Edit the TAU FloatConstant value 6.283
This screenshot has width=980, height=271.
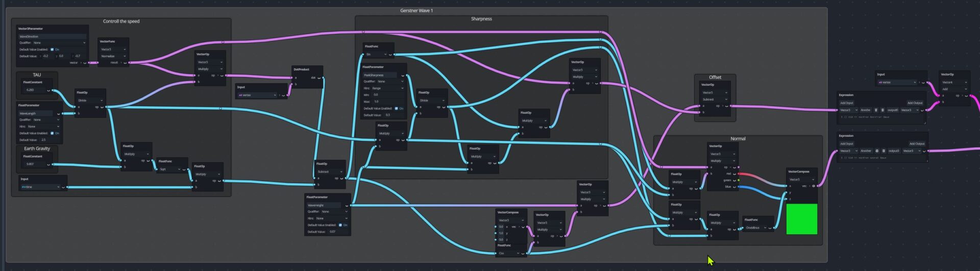pyautogui.click(x=35, y=90)
